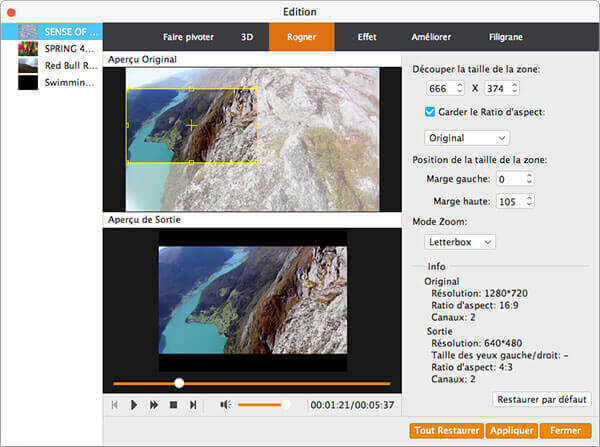Fast forward the video preview

tap(154, 405)
